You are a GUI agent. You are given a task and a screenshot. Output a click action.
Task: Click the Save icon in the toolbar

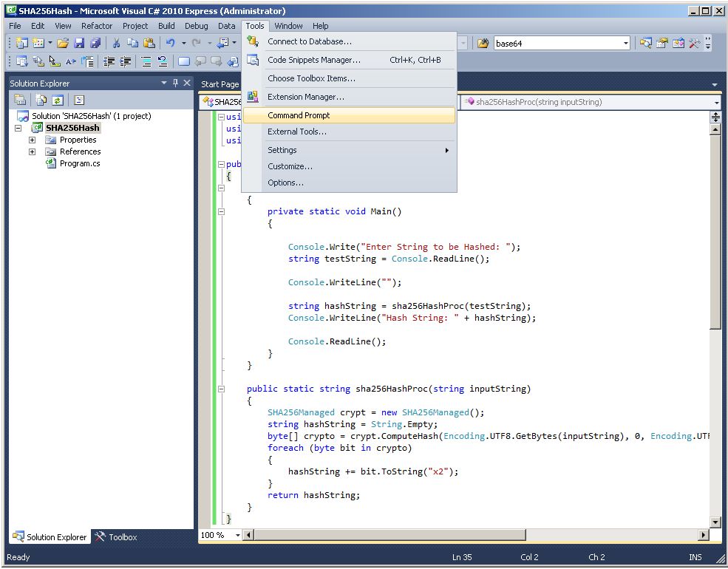79,44
